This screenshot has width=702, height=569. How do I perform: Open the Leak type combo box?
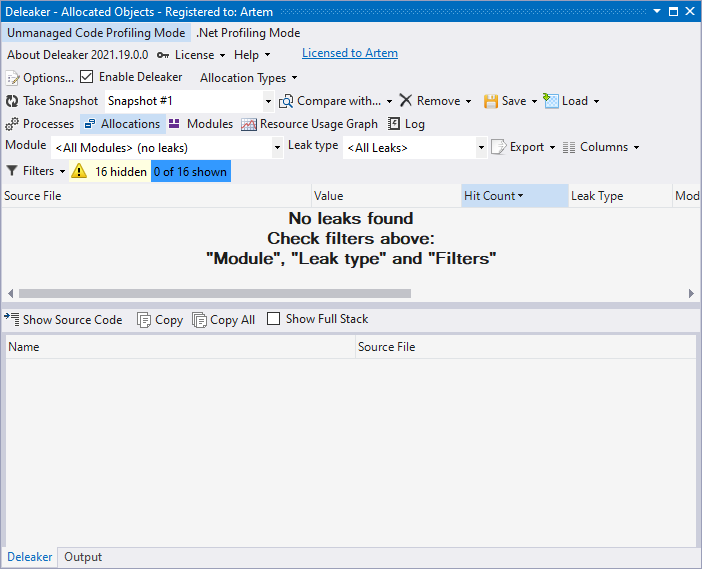tap(481, 148)
